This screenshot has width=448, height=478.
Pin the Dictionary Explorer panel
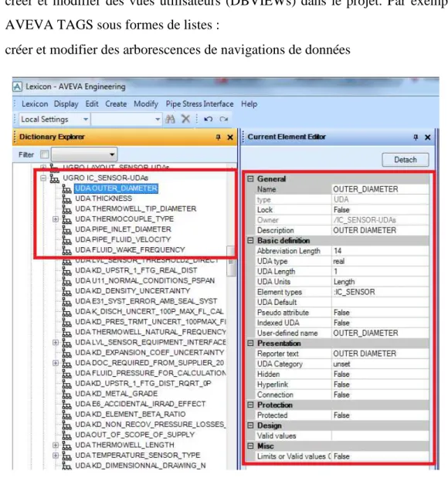click(218, 137)
